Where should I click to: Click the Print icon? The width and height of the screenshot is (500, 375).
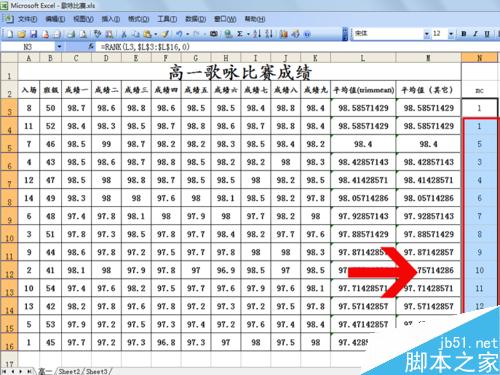pos(71,34)
